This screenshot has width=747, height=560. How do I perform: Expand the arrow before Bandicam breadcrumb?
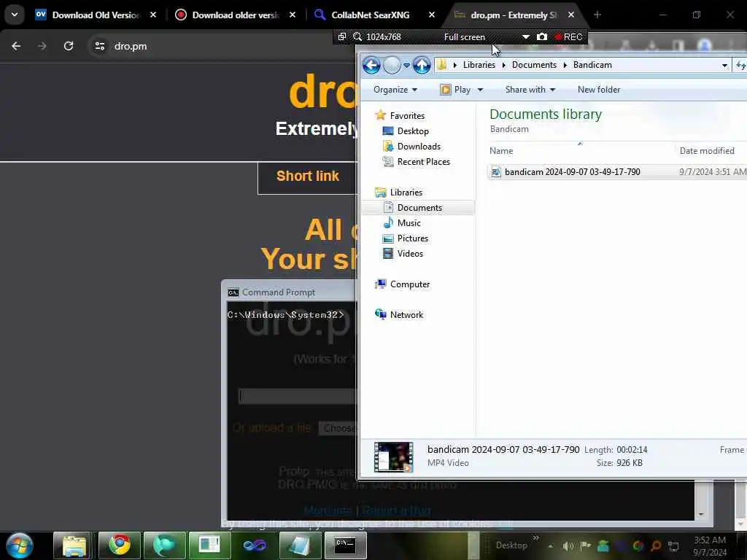click(565, 65)
